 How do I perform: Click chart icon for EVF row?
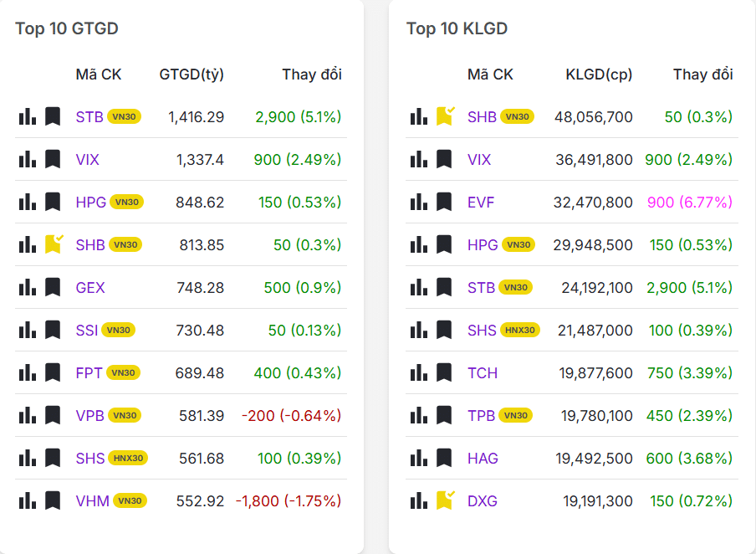click(419, 202)
